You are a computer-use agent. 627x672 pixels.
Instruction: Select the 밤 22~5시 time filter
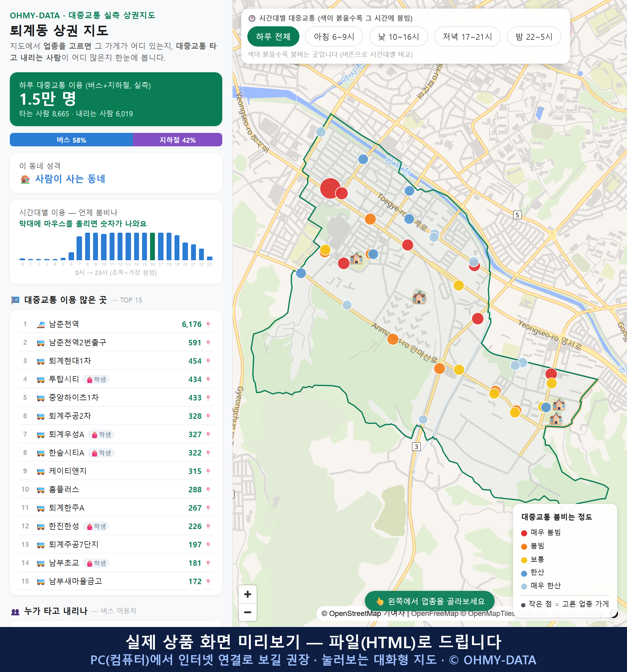534,36
